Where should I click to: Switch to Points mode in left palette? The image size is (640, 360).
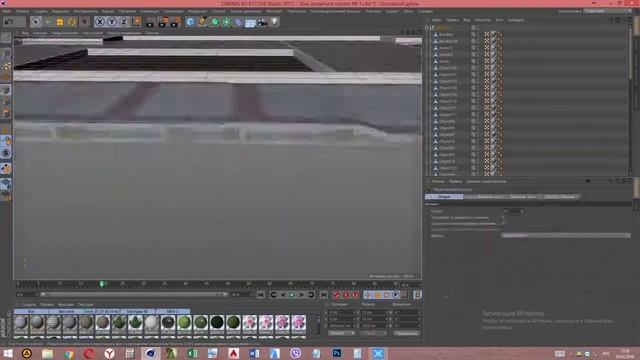point(6,90)
